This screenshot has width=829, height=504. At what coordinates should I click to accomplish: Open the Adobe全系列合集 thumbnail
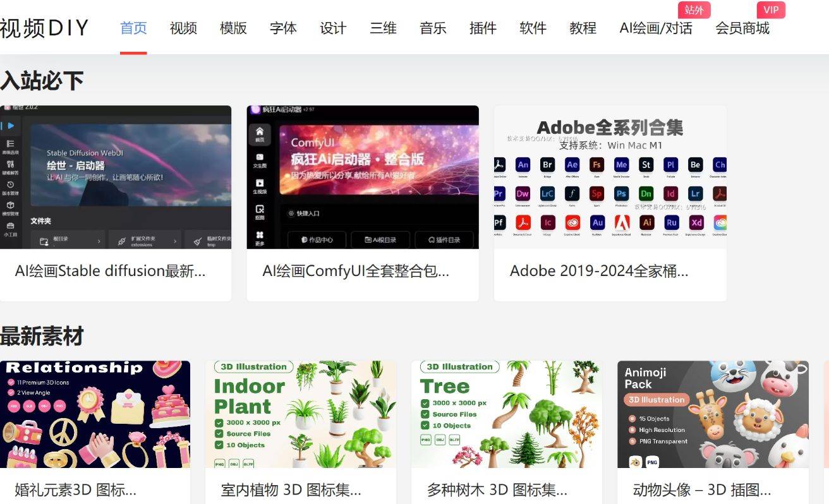610,177
